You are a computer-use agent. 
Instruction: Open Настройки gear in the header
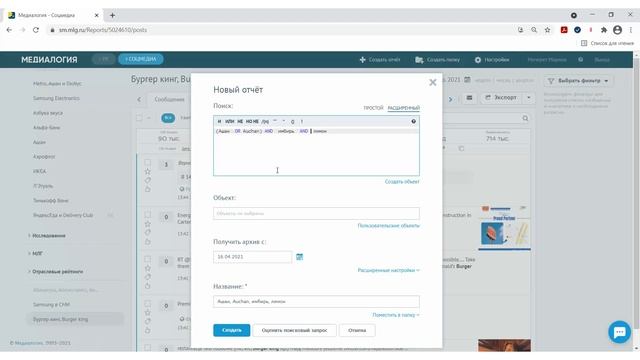tap(492, 60)
